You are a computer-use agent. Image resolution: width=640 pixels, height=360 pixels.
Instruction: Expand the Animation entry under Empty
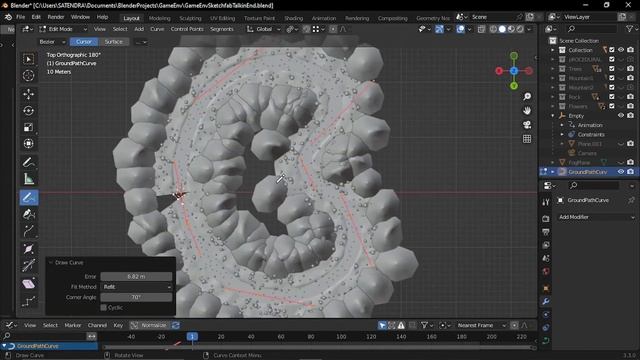562,125
